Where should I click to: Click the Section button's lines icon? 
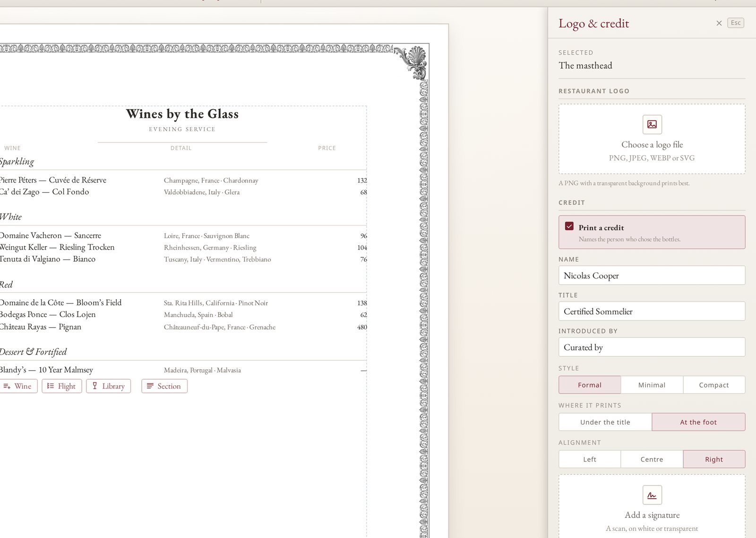[150, 386]
